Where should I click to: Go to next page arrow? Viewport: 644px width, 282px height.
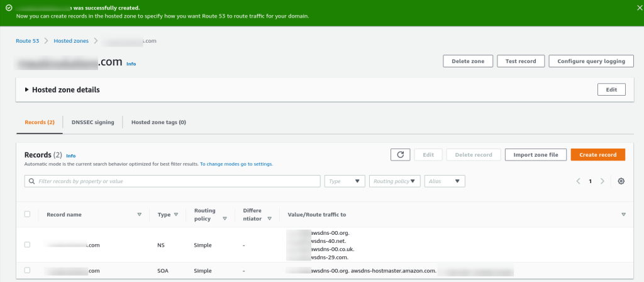coord(602,181)
